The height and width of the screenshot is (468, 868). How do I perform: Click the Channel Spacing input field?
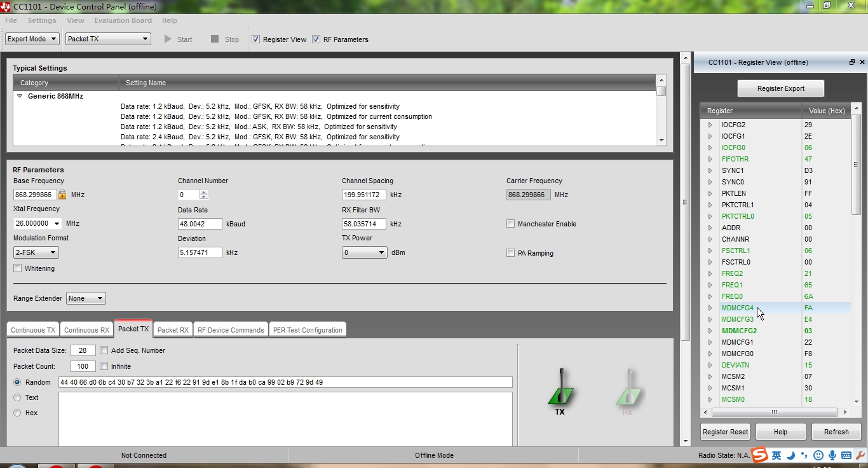pyautogui.click(x=364, y=195)
